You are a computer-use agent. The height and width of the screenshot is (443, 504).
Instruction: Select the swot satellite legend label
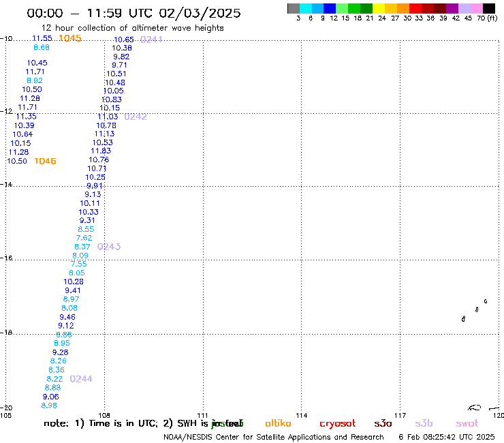[467, 423]
